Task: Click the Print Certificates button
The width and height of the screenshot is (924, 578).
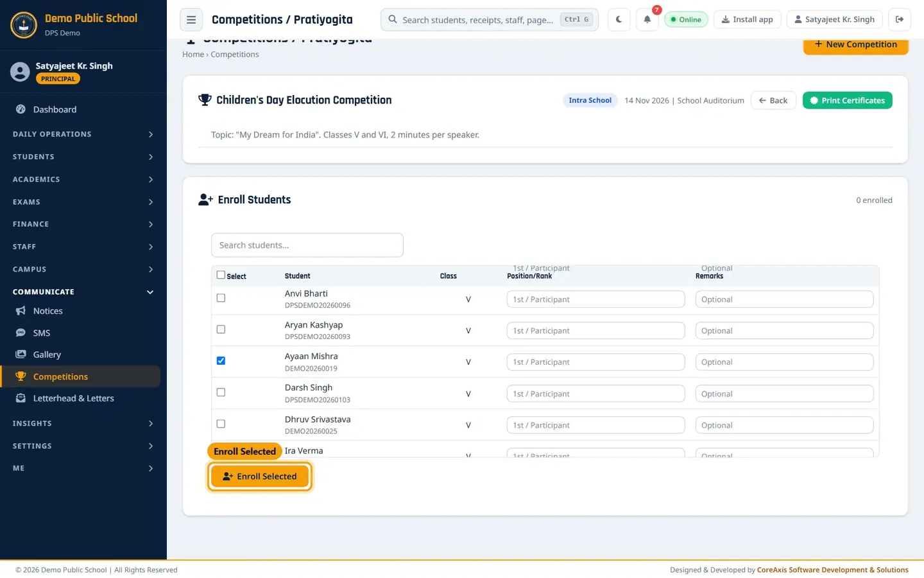Action: pyautogui.click(x=847, y=100)
